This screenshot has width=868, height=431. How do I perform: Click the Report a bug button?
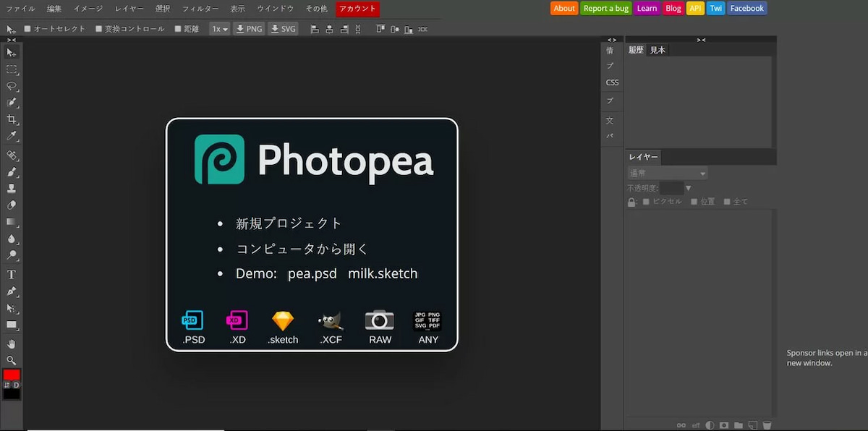(606, 9)
